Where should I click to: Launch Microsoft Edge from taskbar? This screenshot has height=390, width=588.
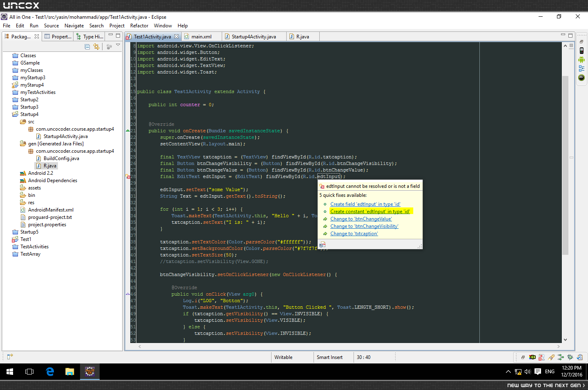(x=50, y=372)
